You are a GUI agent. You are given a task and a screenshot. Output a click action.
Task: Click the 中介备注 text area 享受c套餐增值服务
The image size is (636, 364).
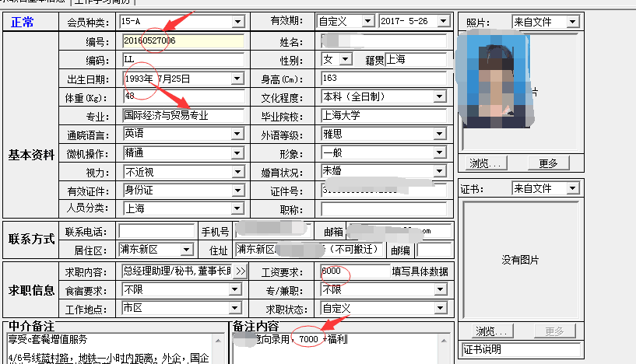pos(110,348)
